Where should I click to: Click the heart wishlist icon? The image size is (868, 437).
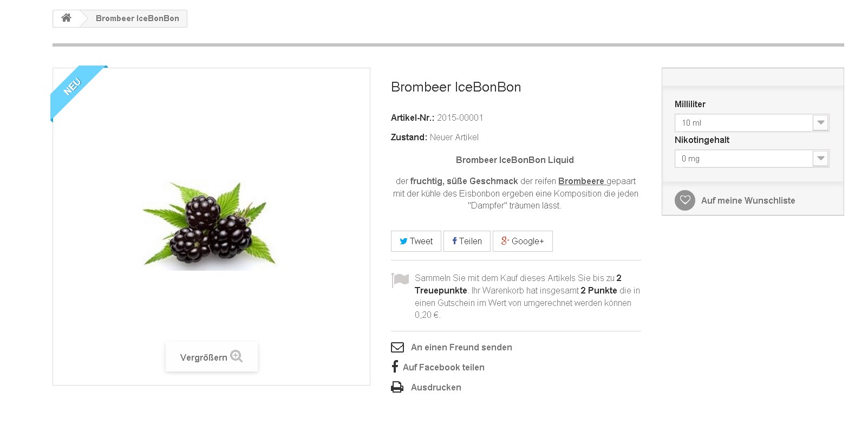pyautogui.click(x=684, y=200)
